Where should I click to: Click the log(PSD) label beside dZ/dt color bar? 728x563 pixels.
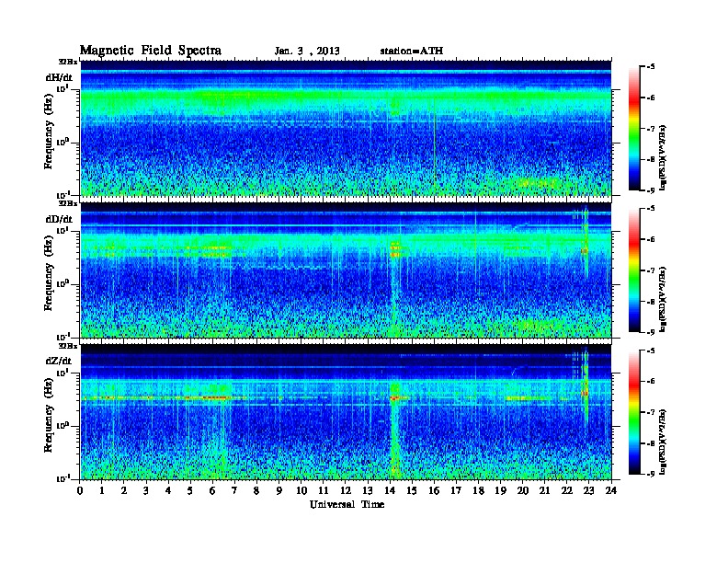tap(664, 442)
